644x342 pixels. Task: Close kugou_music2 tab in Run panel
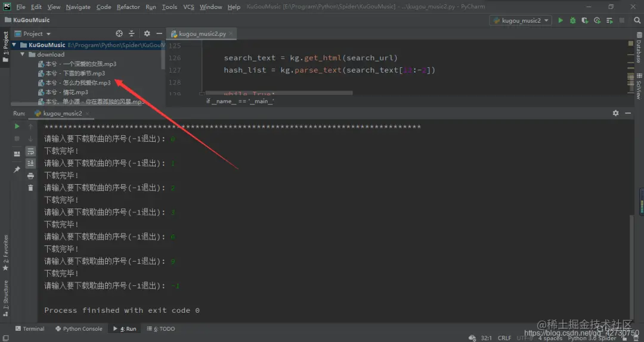[x=88, y=113]
